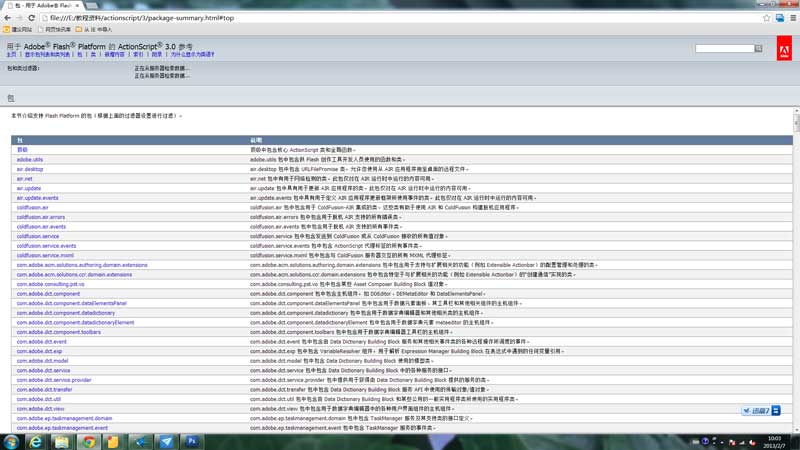This screenshot has width=800, height=450.
Task: Open the yellow notes app in taskbar
Action: (x=113, y=442)
